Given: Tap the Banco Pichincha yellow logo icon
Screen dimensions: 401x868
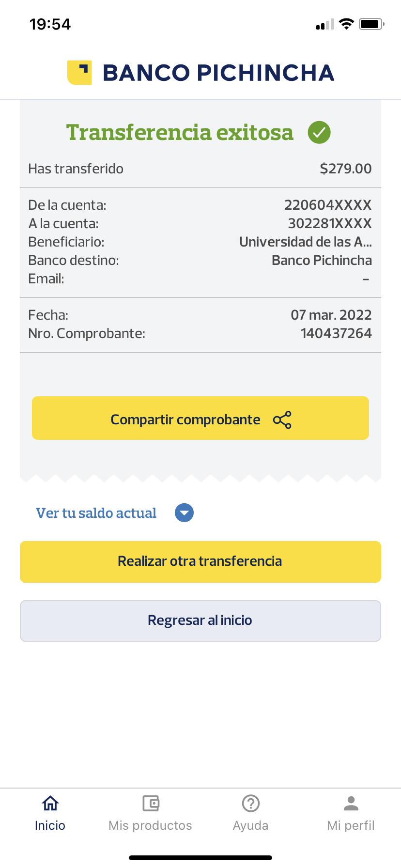Looking at the screenshot, I should [x=79, y=73].
